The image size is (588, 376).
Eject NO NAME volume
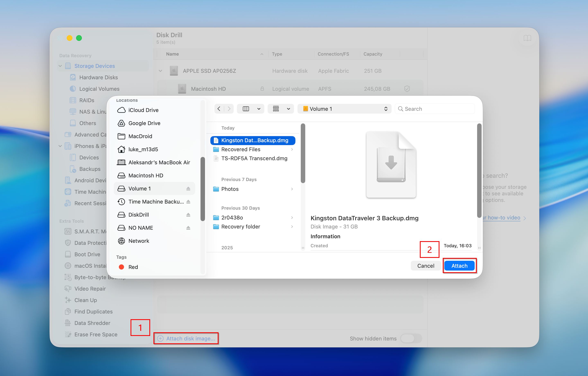188,228
